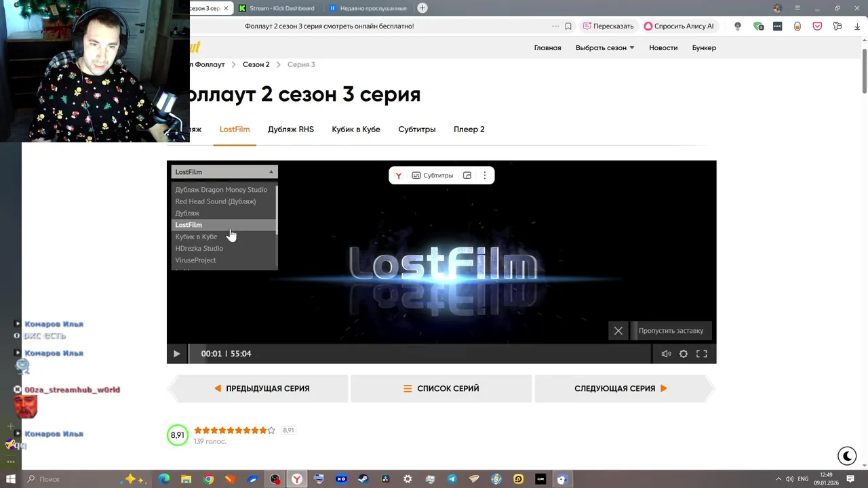Click Пересказать button
The height and width of the screenshot is (488, 868).
[608, 26]
